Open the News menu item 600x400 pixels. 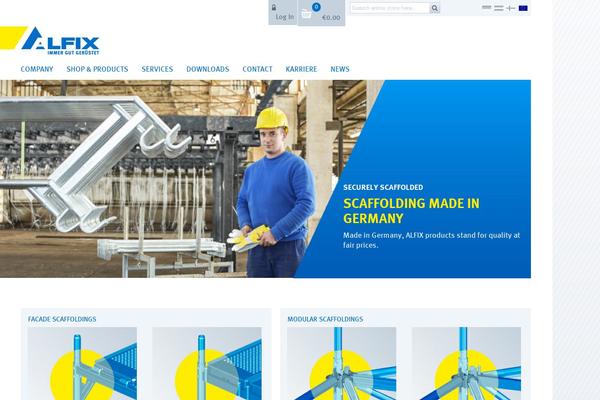(340, 69)
